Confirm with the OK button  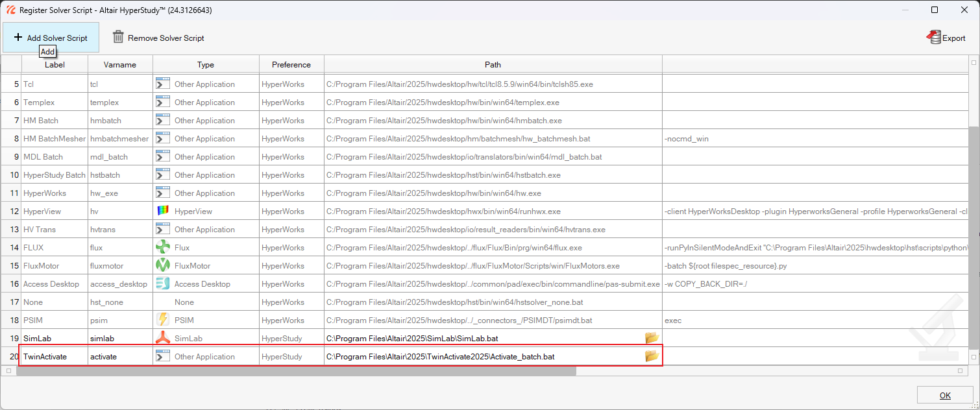pos(945,395)
